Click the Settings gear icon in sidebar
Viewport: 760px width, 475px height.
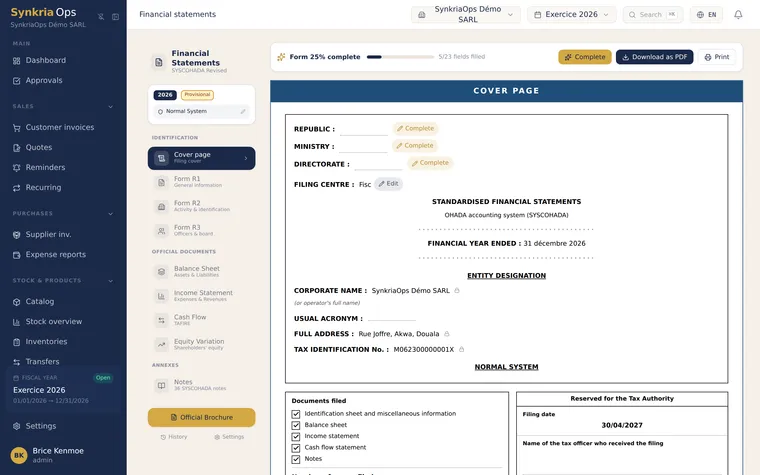pos(16,427)
